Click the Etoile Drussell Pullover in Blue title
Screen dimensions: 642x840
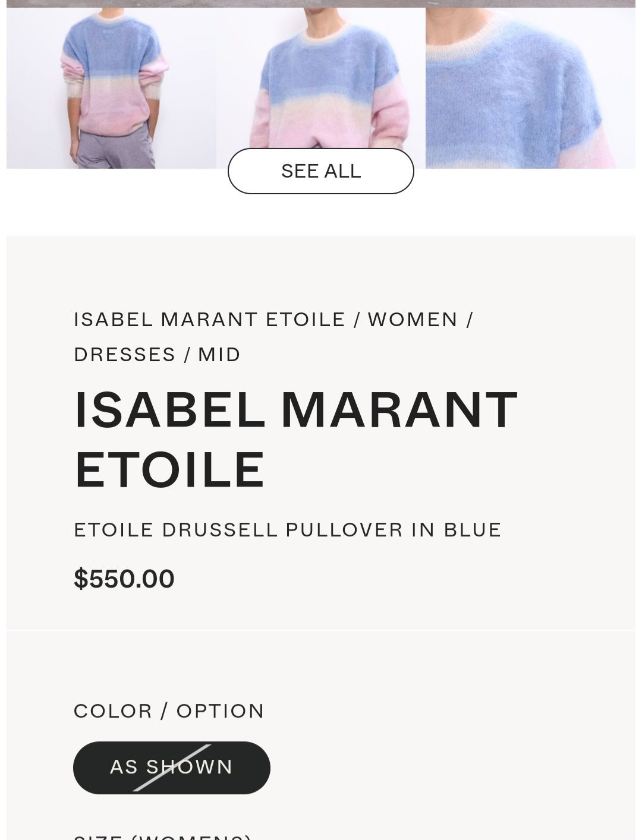point(288,530)
